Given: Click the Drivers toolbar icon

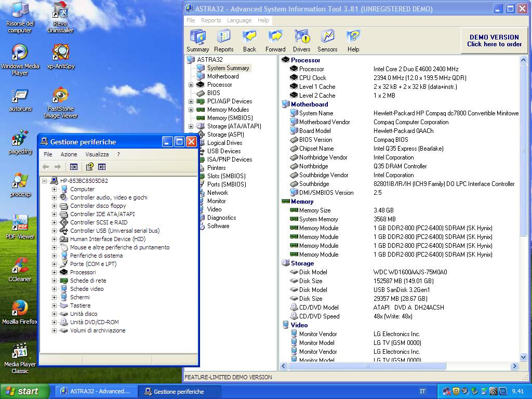Looking at the screenshot, I should (301, 37).
